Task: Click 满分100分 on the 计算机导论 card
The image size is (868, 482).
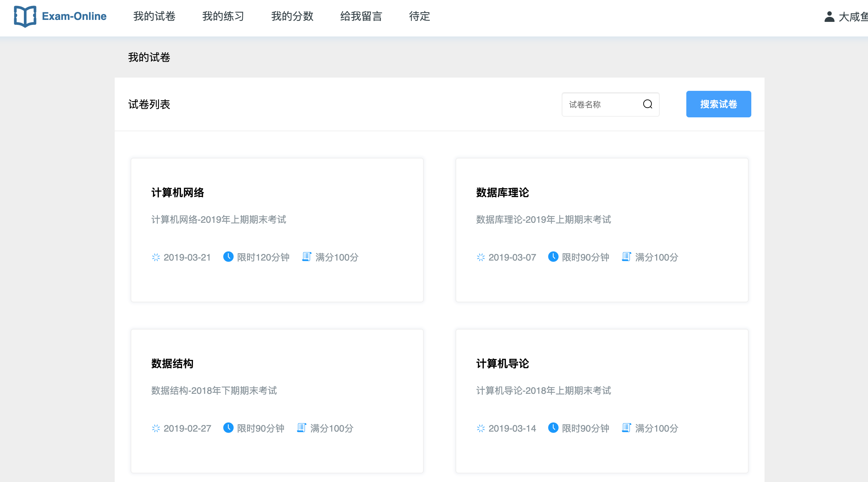Action: [657, 428]
